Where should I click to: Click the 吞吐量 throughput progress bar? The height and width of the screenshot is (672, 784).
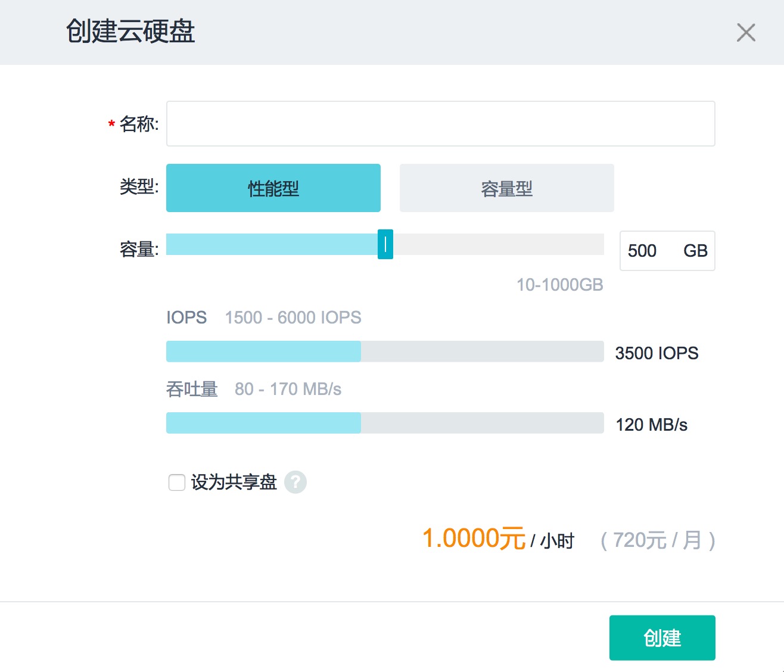385,423
